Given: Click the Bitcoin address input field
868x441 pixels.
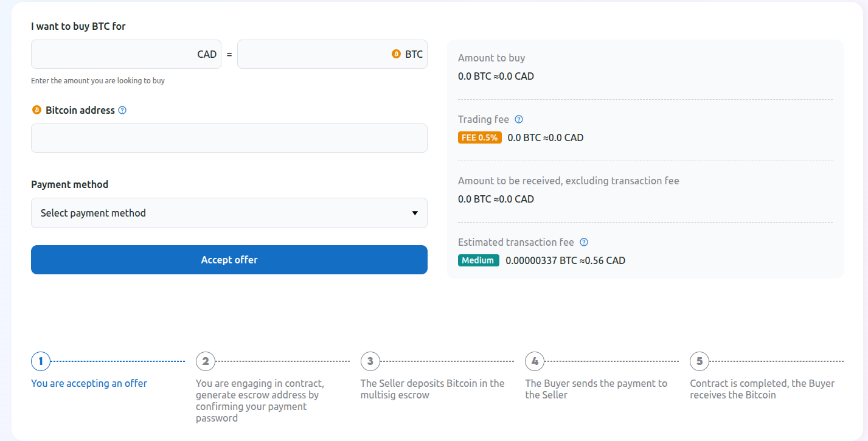Looking at the screenshot, I should click(229, 138).
